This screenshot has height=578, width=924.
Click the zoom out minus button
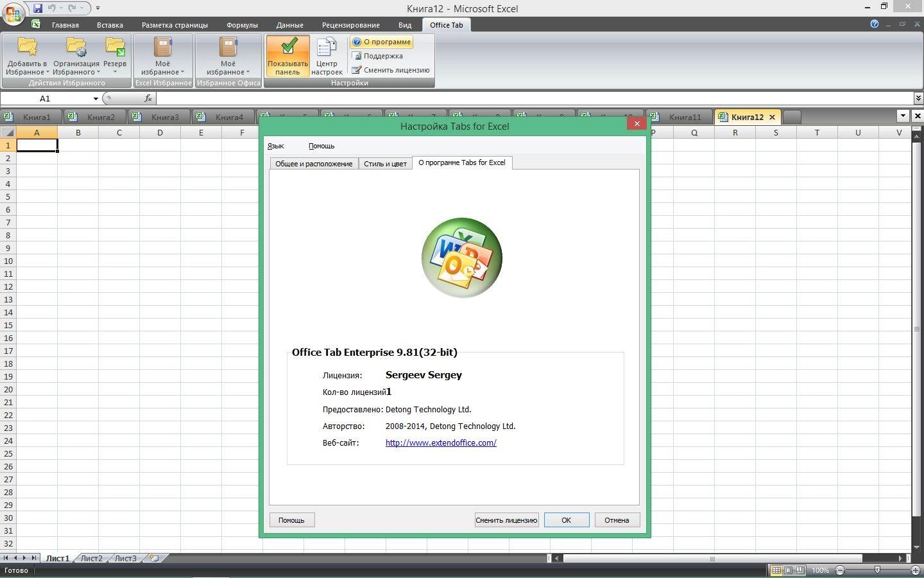[840, 570]
